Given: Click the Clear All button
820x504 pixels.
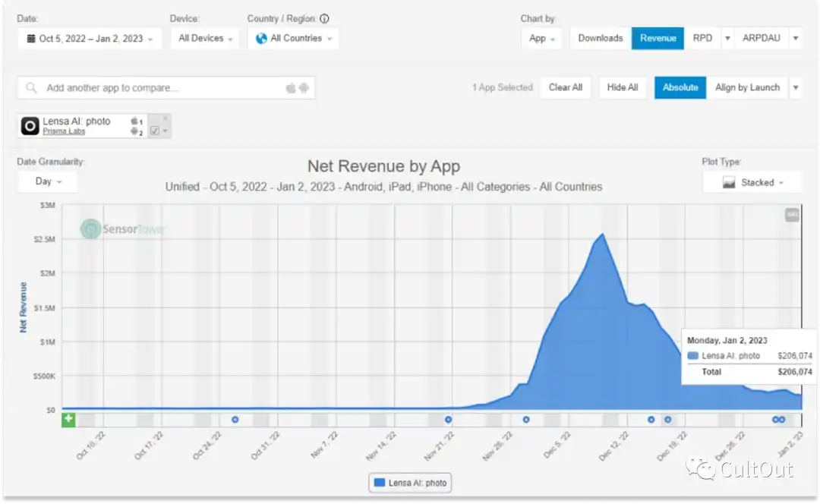Looking at the screenshot, I should pos(566,87).
